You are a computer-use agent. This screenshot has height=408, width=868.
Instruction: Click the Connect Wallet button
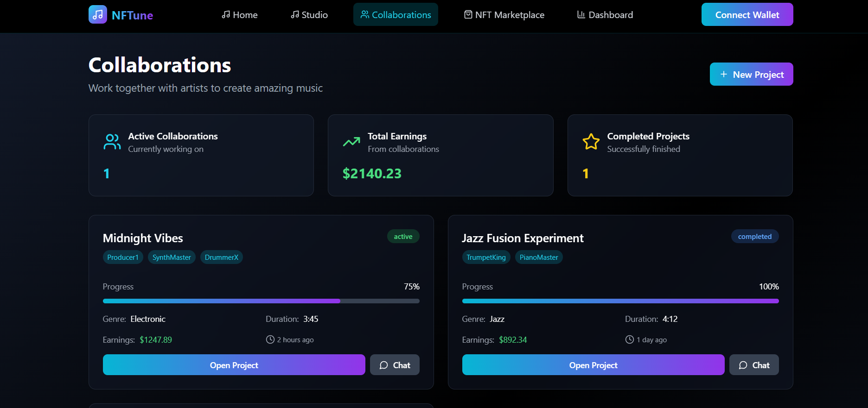click(747, 14)
